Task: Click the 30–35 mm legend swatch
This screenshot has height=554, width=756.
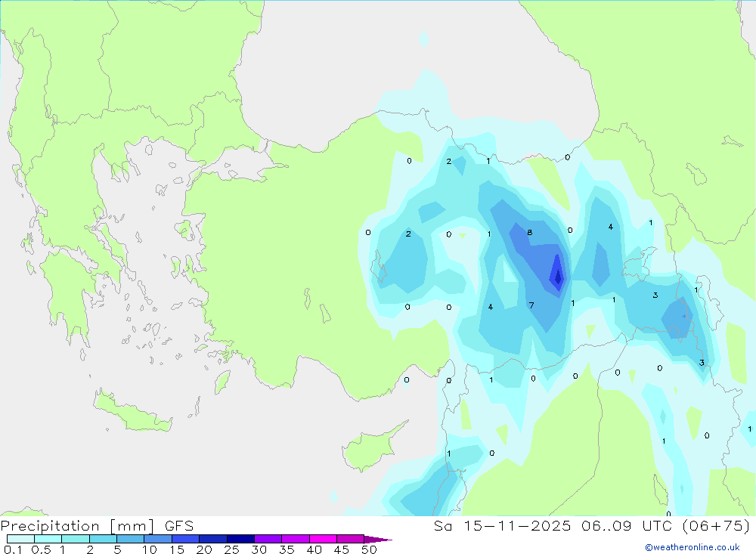Action: [x=268, y=539]
